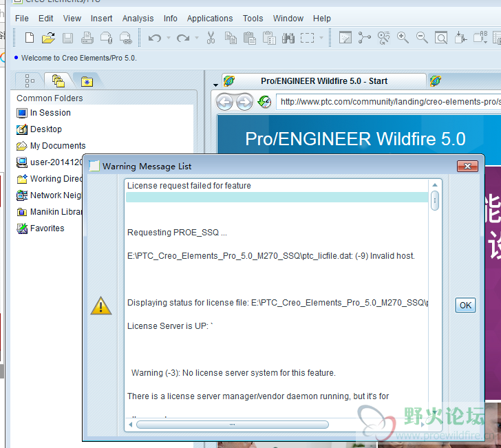This screenshot has height=448, width=501.
Task: Switch to Folder Browser navigator tab
Action: point(58,81)
